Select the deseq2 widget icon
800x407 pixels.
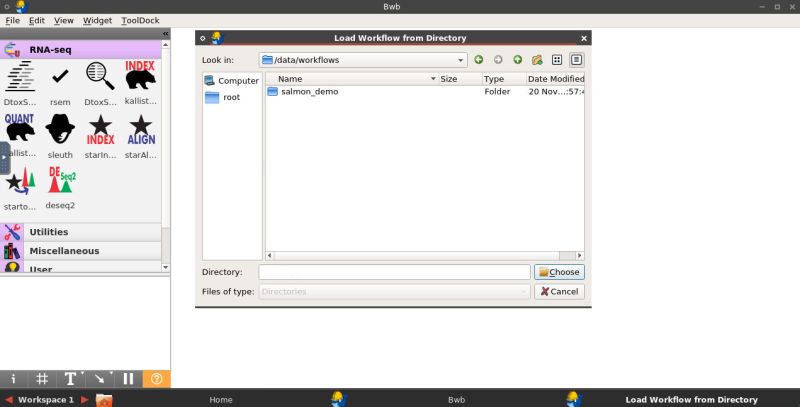tap(62, 180)
